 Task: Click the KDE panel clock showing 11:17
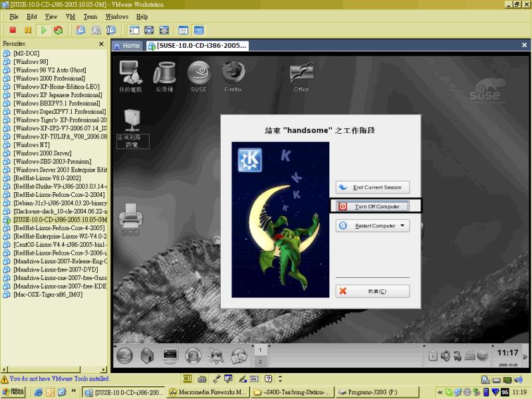point(507,353)
